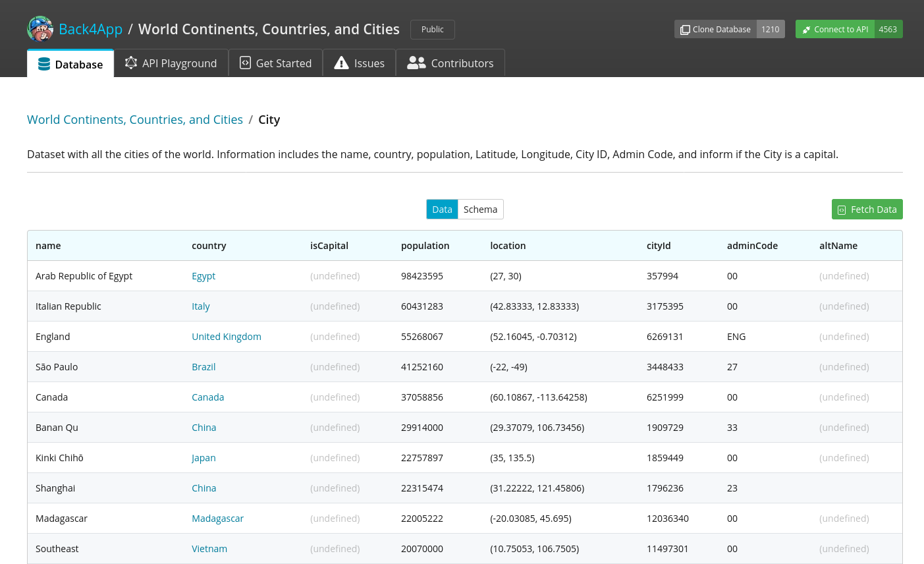Follow the United Kingdom country link
This screenshot has width=924, height=564.
coord(227,336)
